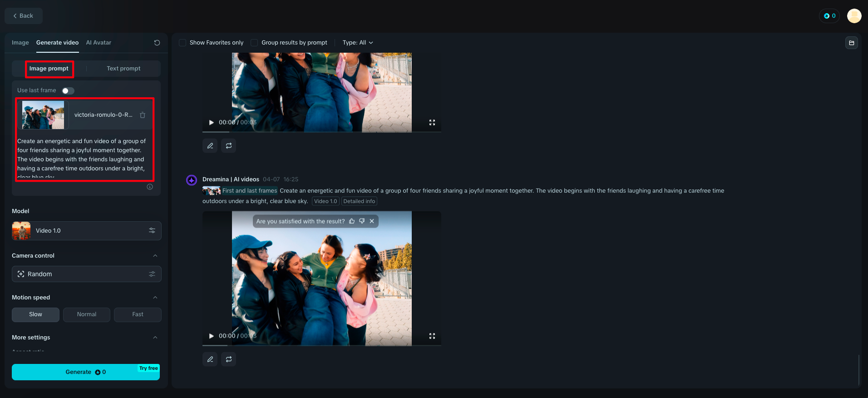Collapse the Motion speed section
Viewport: 868px width, 398px height.
[155, 298]
